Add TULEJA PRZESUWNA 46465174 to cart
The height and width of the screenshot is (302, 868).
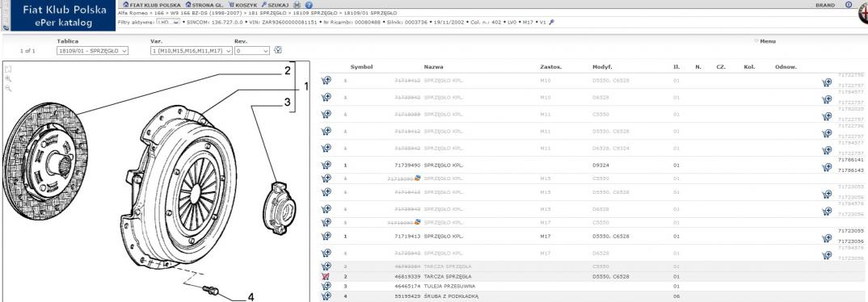point(326,286)
